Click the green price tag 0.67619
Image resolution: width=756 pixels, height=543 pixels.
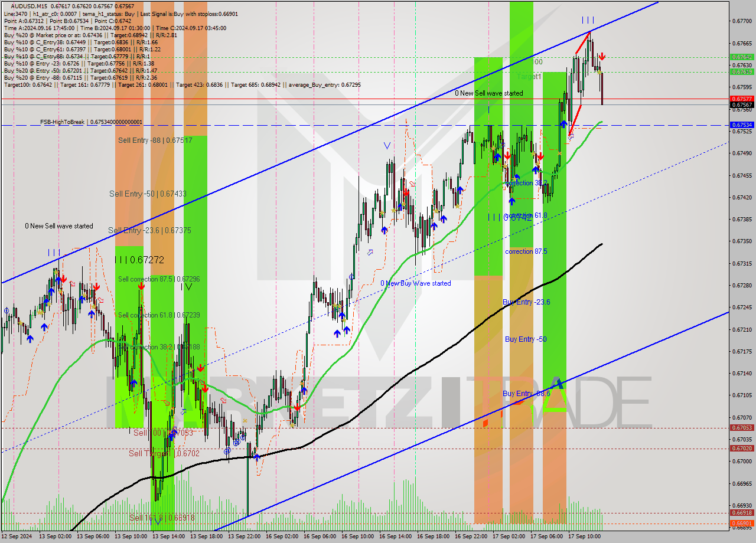pos(742,71)
